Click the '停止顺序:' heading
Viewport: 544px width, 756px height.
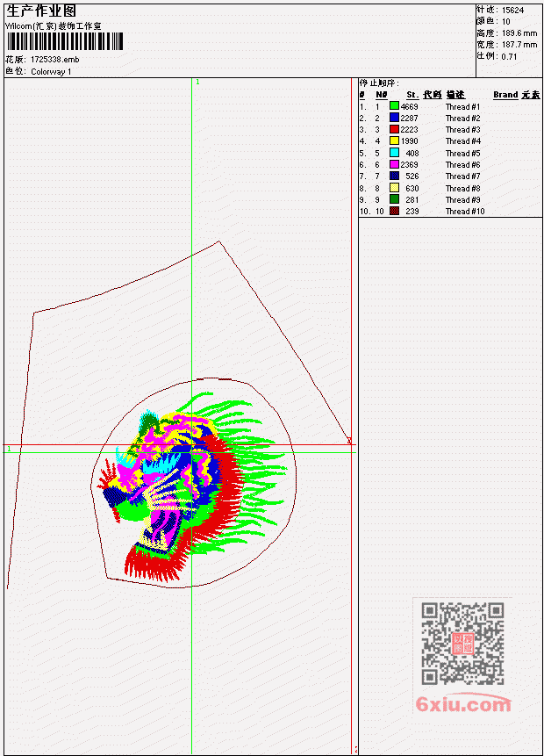(379, 83)
